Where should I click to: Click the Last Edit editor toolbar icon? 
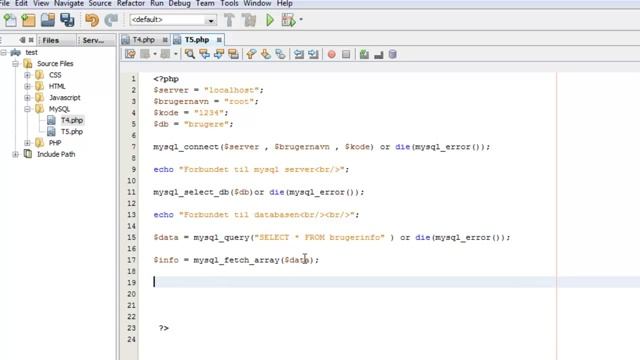point(130,54)
